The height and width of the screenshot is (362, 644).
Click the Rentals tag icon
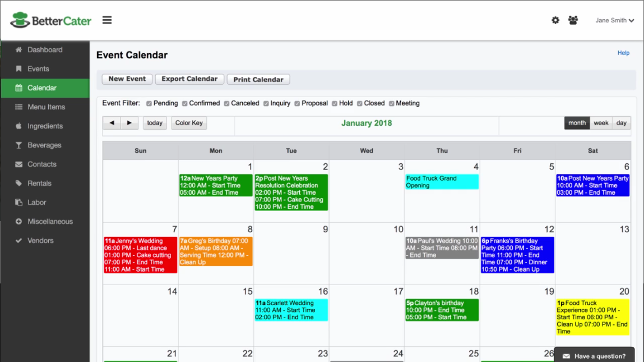(18, 183)
